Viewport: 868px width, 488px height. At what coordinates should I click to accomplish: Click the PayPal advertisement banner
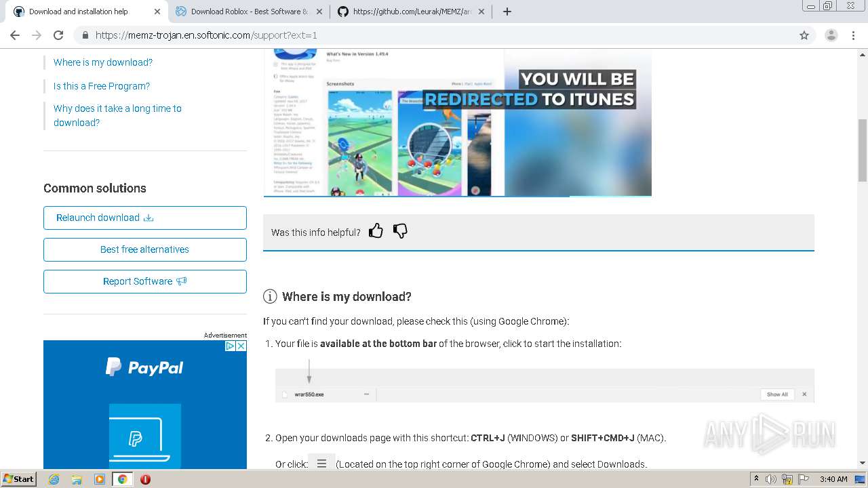[x=145, y=405]
